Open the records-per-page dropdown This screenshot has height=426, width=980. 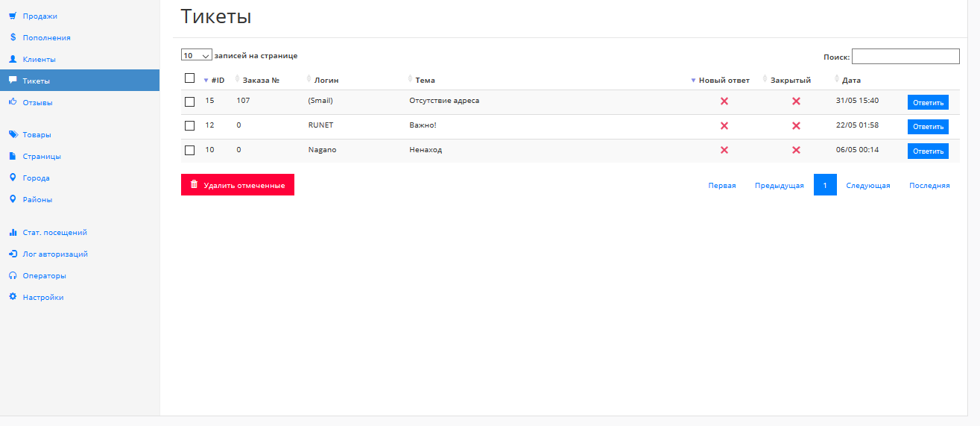[197, 55]
